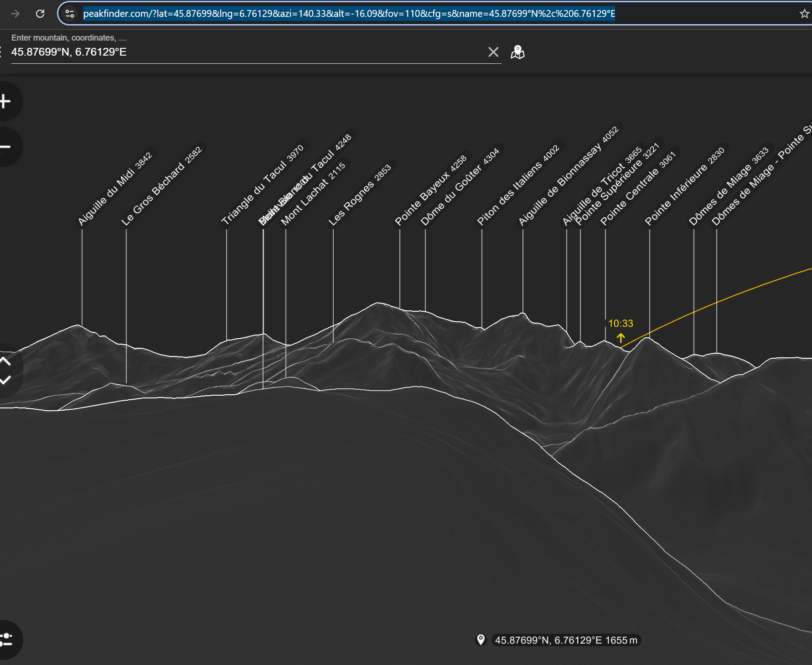This screenshot has height=665, width=812.
Task: Bookmark this page with the star icon
Action: (804, 14)
